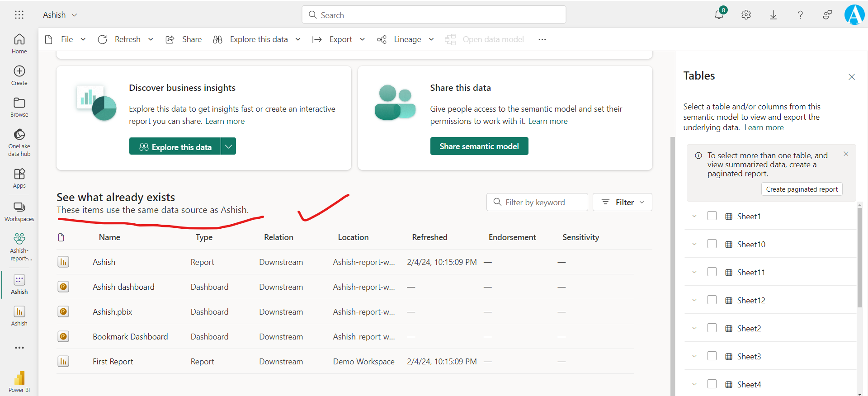Open the settings gear
The height and width of the screenshot is (396, 868).
[x=746, y=15]
